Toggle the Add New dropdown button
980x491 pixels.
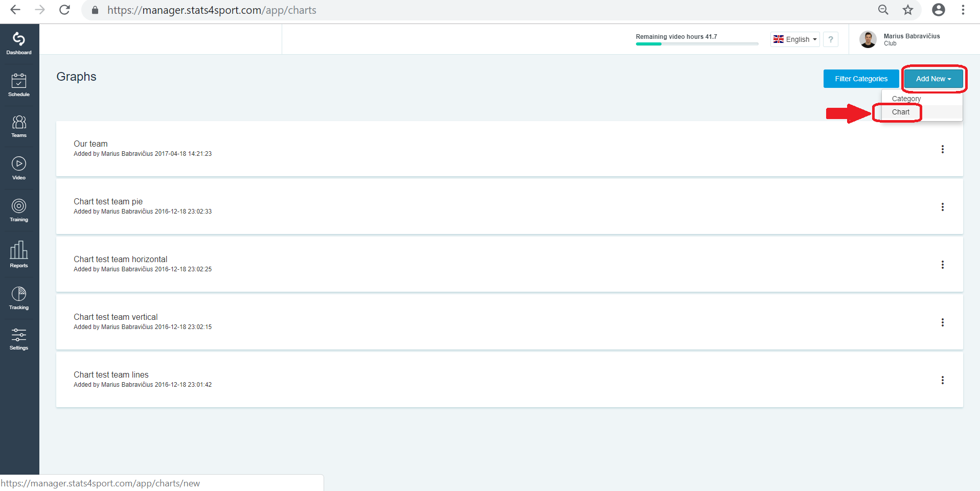(933, 79)
